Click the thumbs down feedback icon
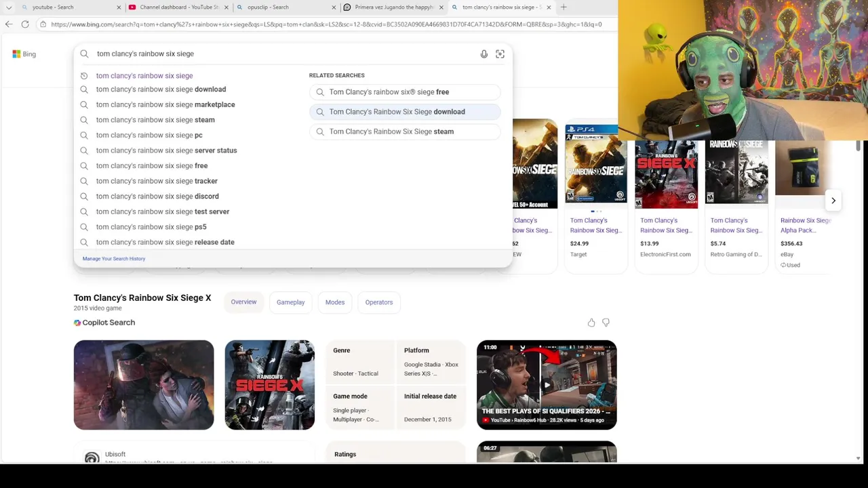The height and width of the screenshot is (488, 868). coord(606,323)
